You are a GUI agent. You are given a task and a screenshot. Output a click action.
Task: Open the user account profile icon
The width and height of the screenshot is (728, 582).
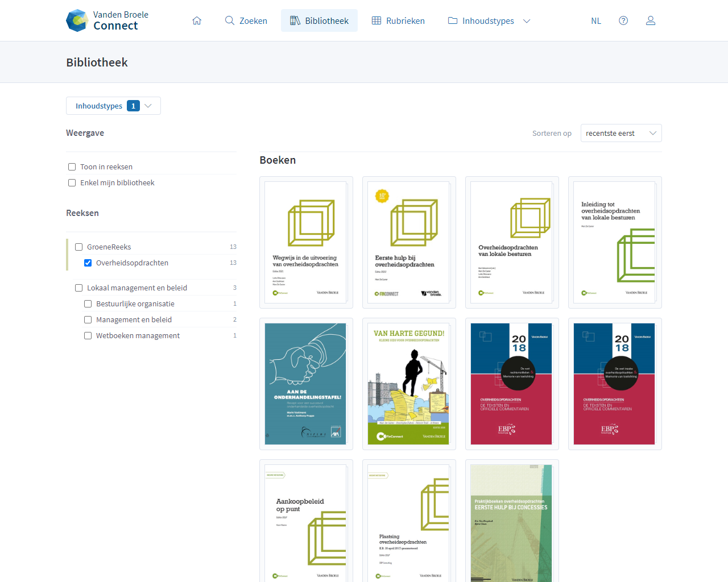pos(651,20)
